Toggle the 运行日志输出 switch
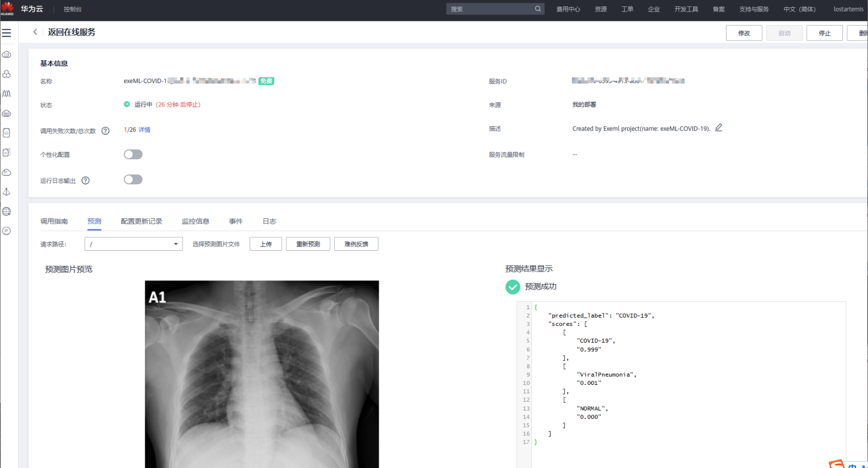This screenshot has width=868, height=468. 133,179
